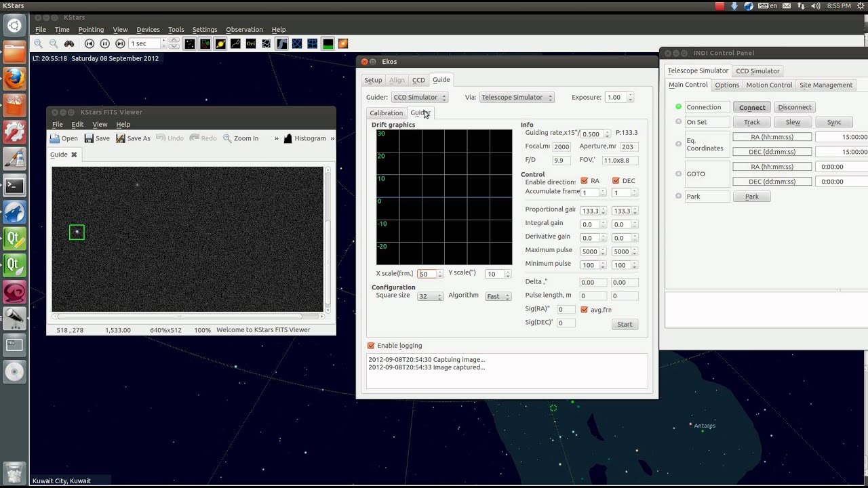Viewport: 868px width, 488px height.
Task: Toggle opaque ground horizon display
Action: click(x=328, y=43)
